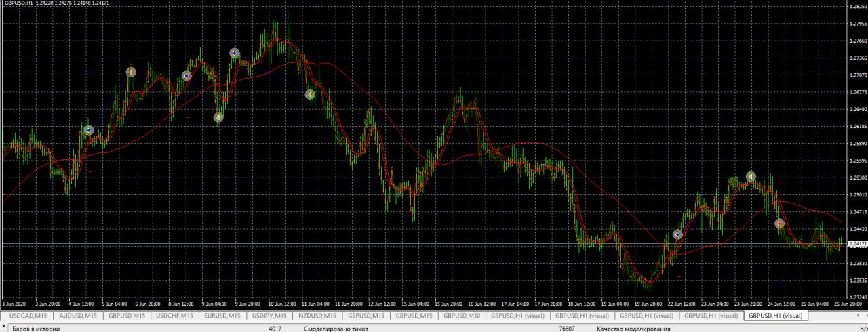Click the buy trade marker near 22 Jun 12:00
Image resolution: width=868 pixels, height=332 pixels.
pos(677,234)
